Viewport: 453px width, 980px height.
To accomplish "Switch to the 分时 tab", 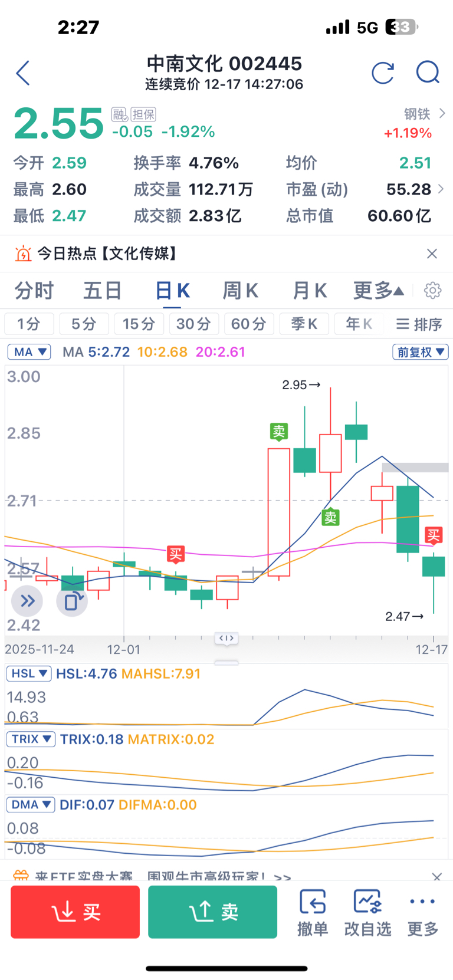I will (x=34, y=291).
